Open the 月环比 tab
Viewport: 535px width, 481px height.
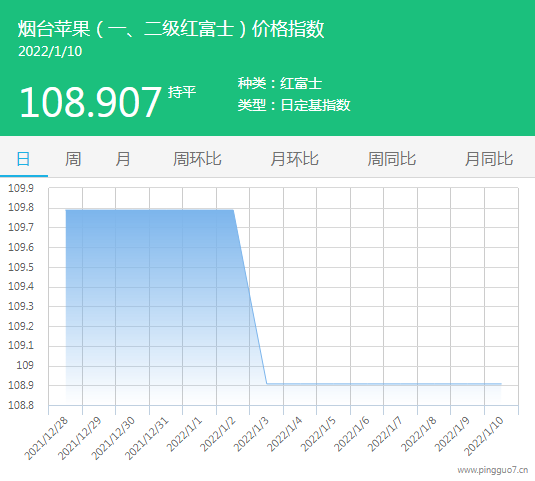pos(294,159)
